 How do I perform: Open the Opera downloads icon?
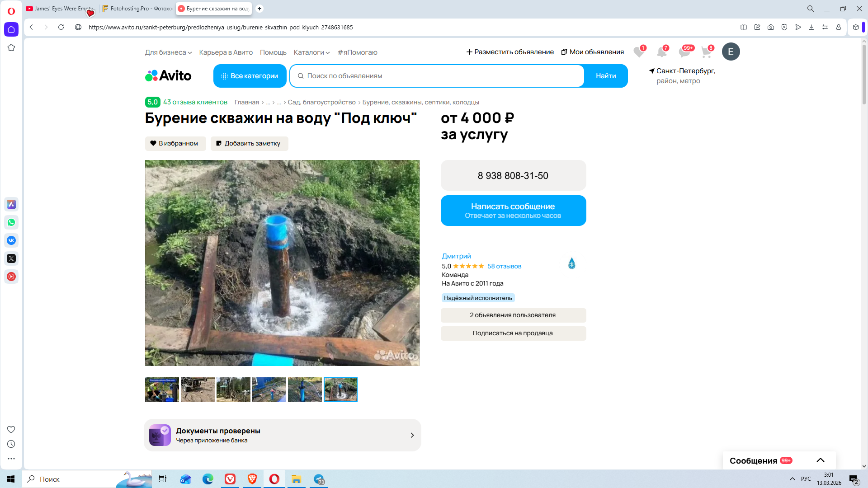pos(811,27)
